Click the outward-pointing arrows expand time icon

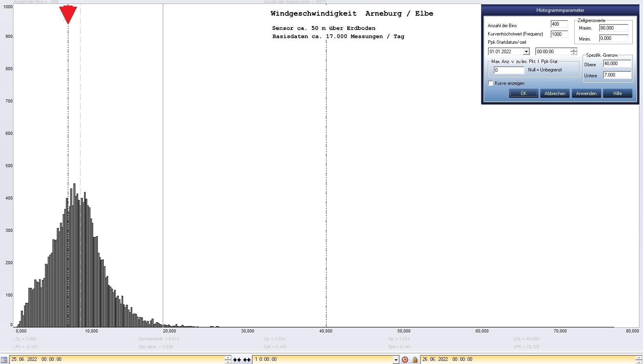point(247,359)
